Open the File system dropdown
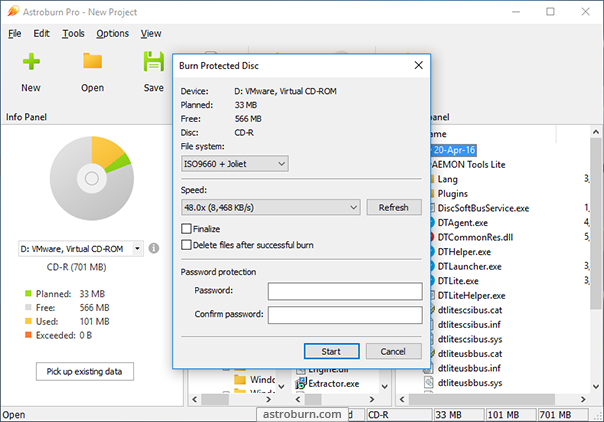Screen dimensions: 604x422 click(x=235, y=164)
